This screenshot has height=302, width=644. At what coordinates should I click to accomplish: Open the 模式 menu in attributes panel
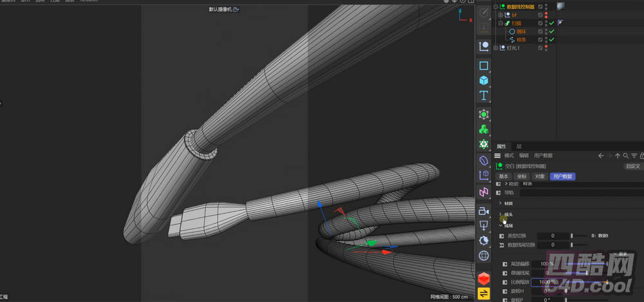509,156
